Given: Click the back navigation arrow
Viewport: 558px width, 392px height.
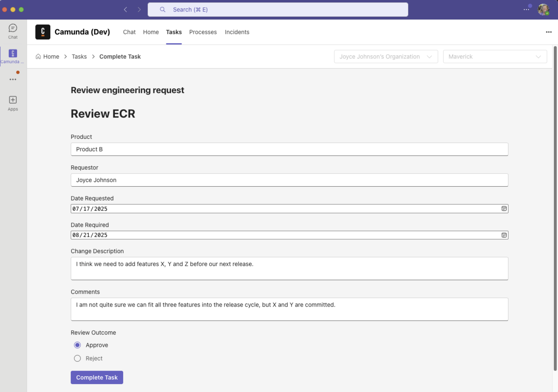Looking at the screenshot, I should tap(125, 9).
